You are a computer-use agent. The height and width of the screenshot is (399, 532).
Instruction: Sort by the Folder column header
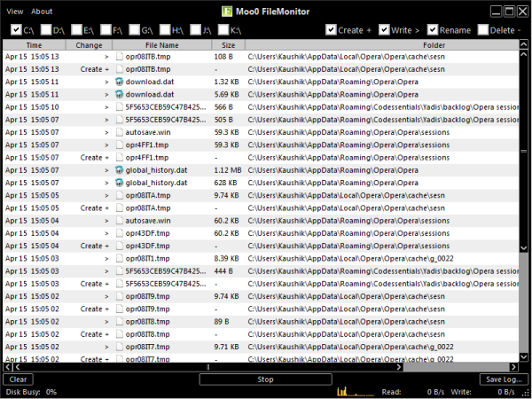coord(382,45)
